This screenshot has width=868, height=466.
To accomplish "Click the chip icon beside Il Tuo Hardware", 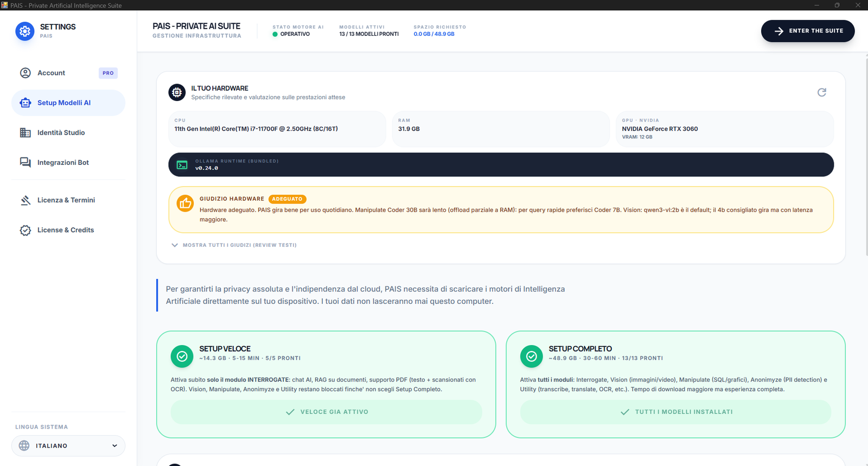I will coord(177,93).
